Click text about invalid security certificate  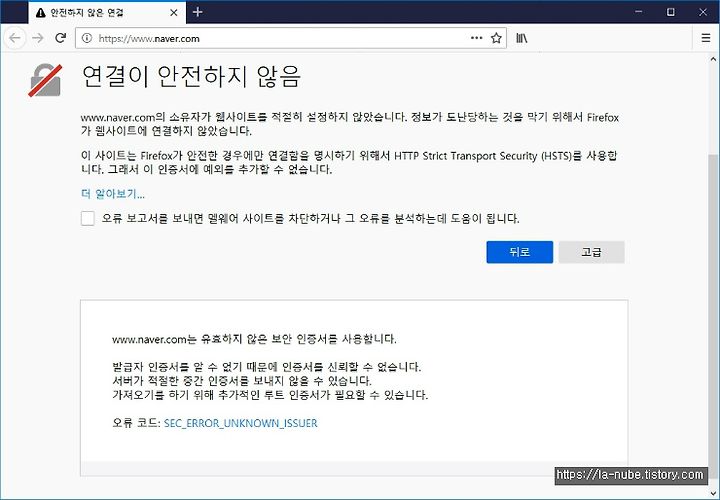pos(254,339)
